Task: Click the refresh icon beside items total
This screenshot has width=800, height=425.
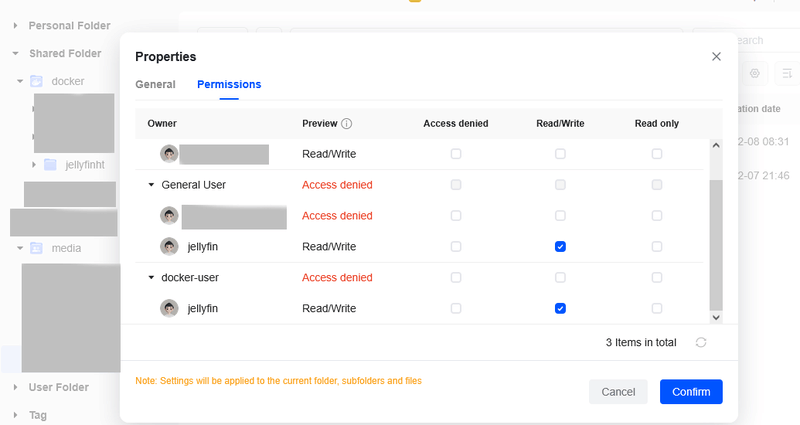Action: click(x=701, y=342)
